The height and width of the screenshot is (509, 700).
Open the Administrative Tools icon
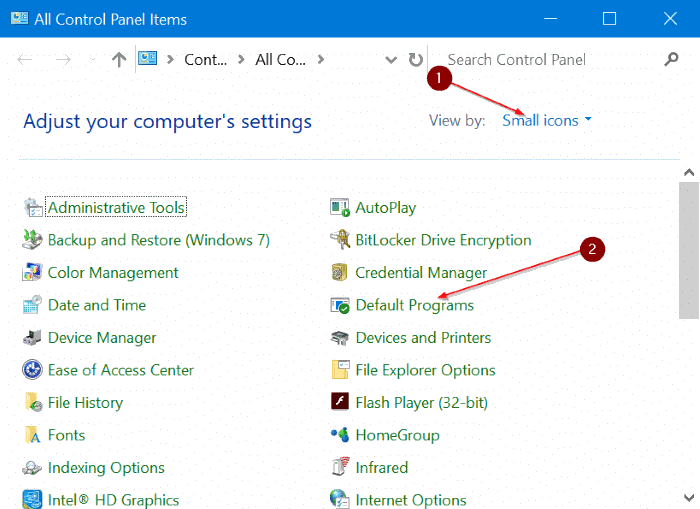(33, 208)
